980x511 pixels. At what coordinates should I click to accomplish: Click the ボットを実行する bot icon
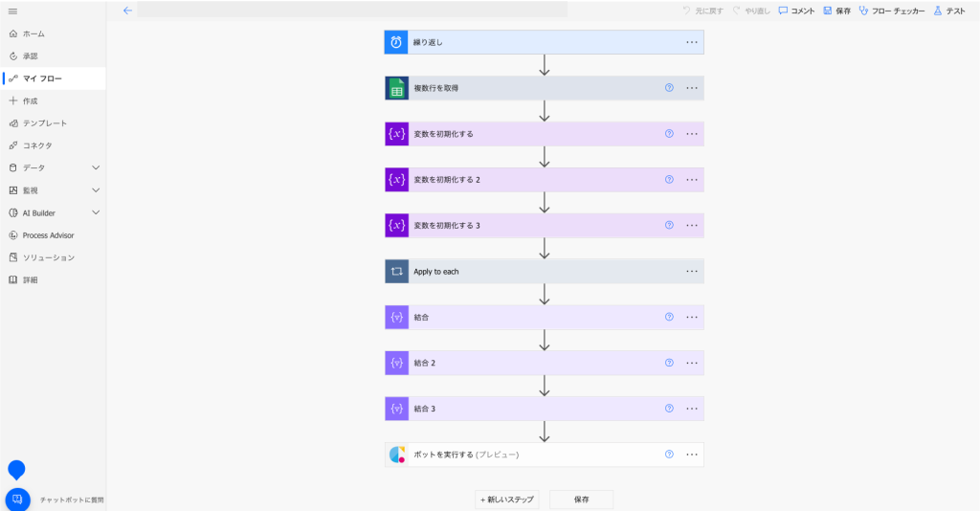point(396,455)
